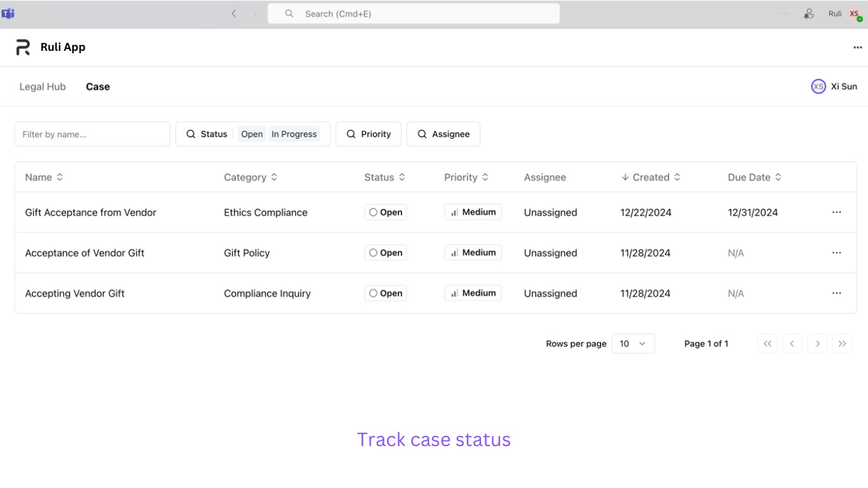The width and height of the screenshot is (868, 488).
Task: Open the Priority filter button
Action: click(369, 134)
